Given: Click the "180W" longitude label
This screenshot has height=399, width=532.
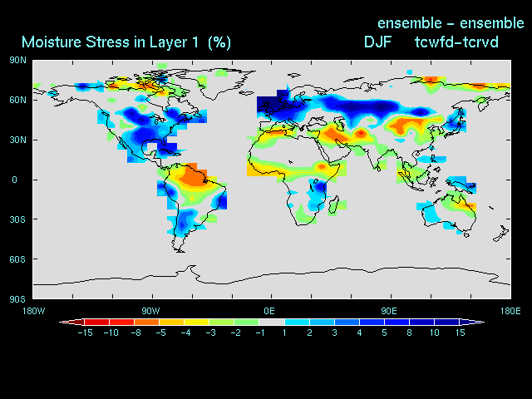Looking at the screenshot, I should pyautogui.click(x=33, y=311).
